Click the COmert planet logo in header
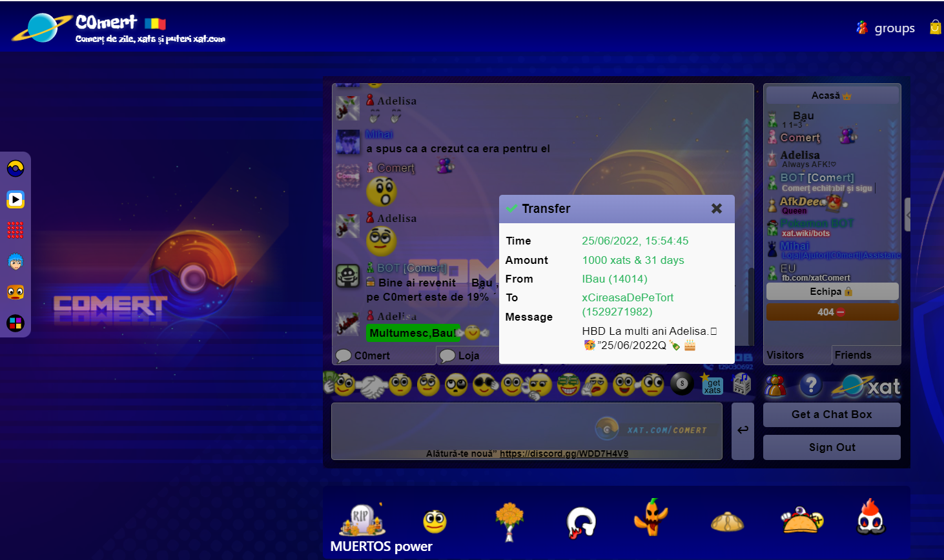944x560 pixels. (x=41, y=29)
